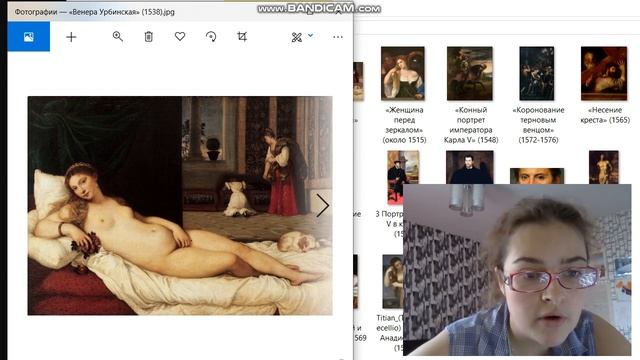Select «Коронование терновым венцом» thumbnail

click(537, 73)
